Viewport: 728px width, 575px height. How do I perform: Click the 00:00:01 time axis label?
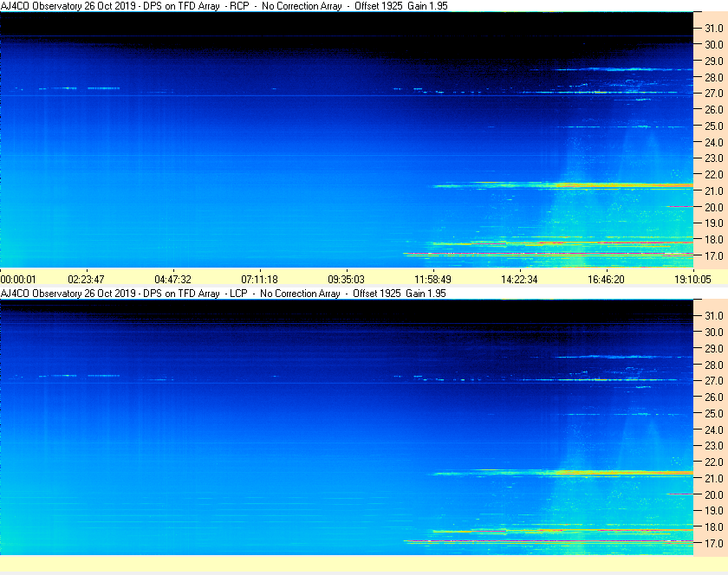18,280
